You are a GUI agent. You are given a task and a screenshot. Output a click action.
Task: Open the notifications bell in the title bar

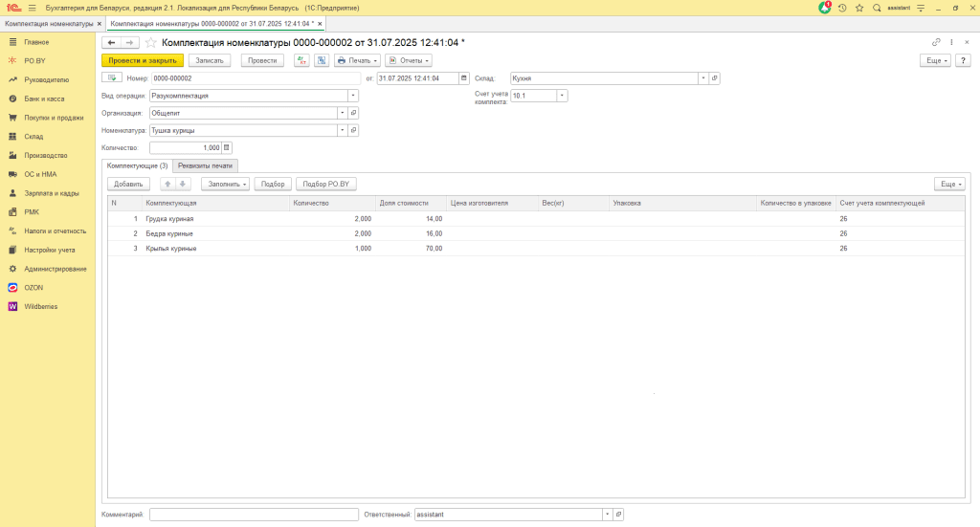pos(825,8)
